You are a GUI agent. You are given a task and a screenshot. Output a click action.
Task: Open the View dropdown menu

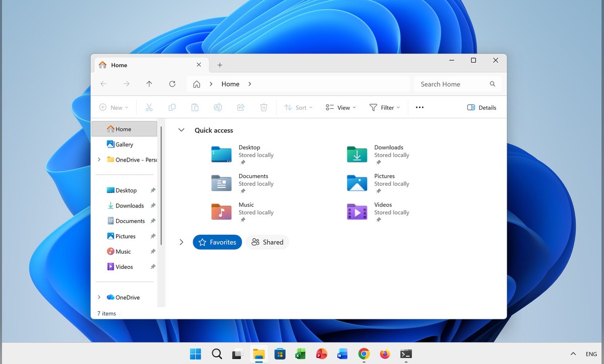(341, 107)
